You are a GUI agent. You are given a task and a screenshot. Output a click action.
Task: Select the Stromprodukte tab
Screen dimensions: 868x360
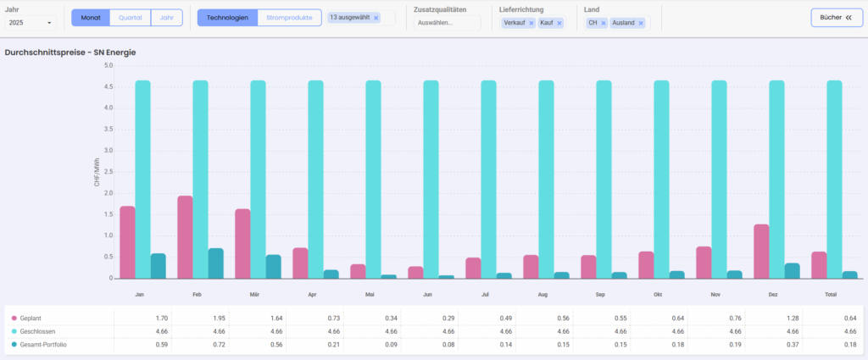pyautogui.click(x=290, y=18)
